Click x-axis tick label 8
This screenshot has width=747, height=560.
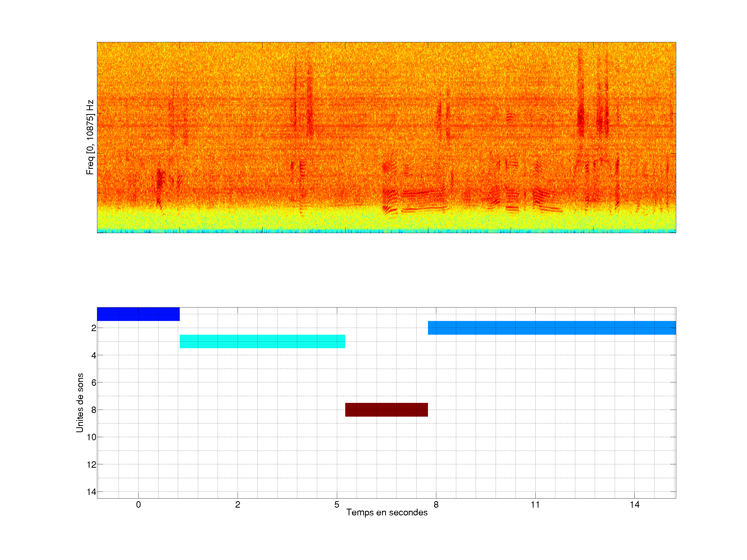point(436,505)
